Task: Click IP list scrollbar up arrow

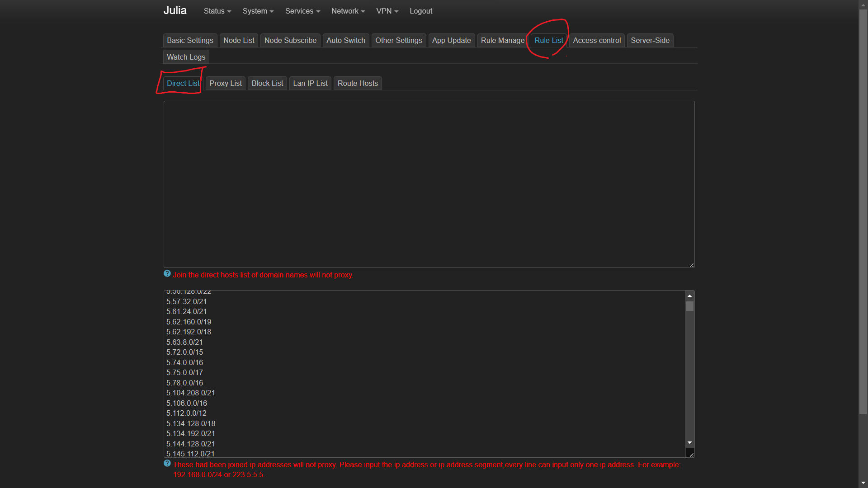Action: 689,296
